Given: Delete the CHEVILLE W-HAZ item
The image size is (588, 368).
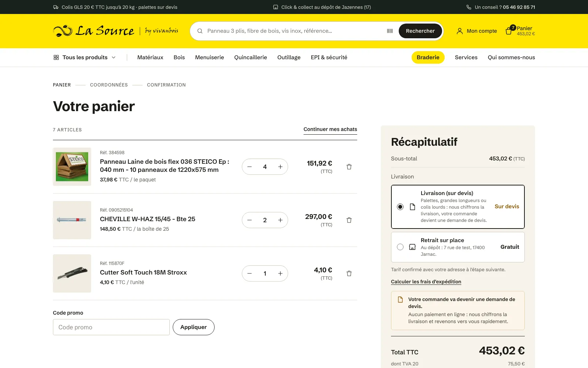Looking at the screenshot, I should (349, 220).
